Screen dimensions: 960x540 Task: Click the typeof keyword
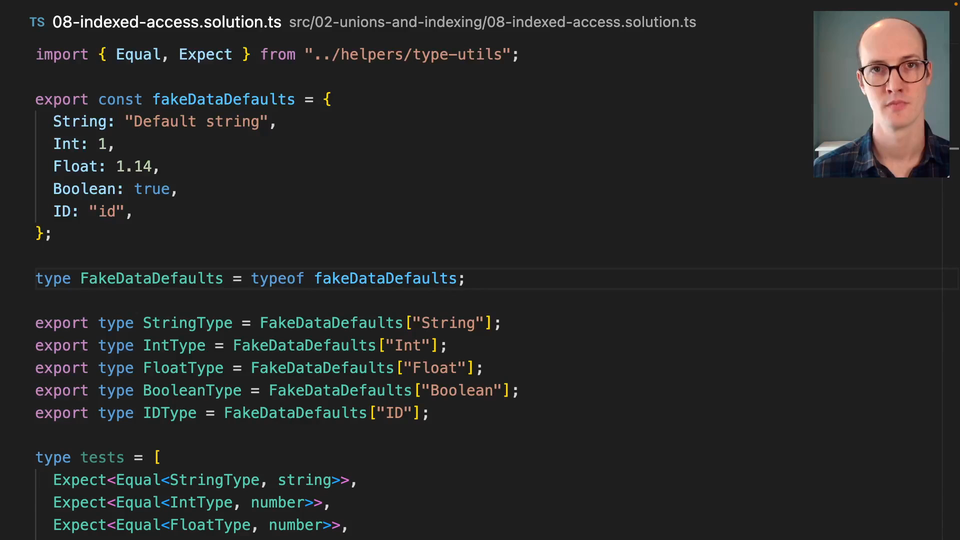pos(278,278)
